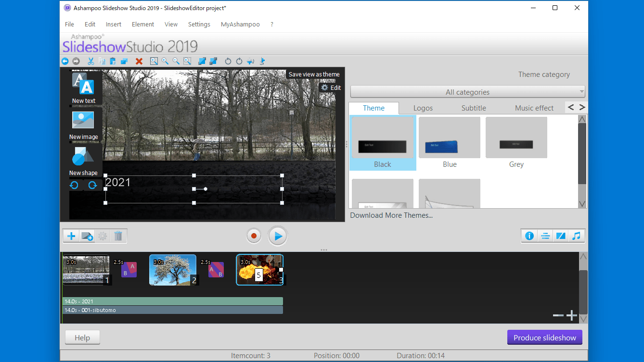This screenshot has height=362, width=644.
Task: Switch to the Subtitle tab
Action: coord(474,108)
